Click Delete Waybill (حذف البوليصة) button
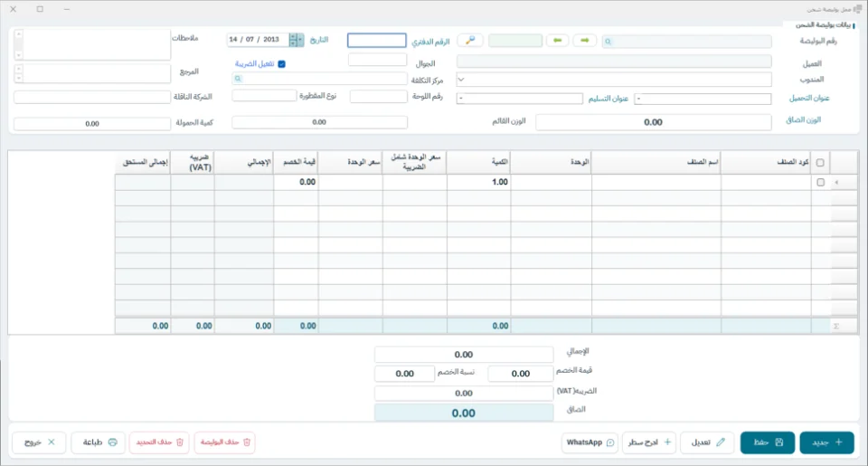The width and height of the screenshot is (868, 466). tap(225, 442)
